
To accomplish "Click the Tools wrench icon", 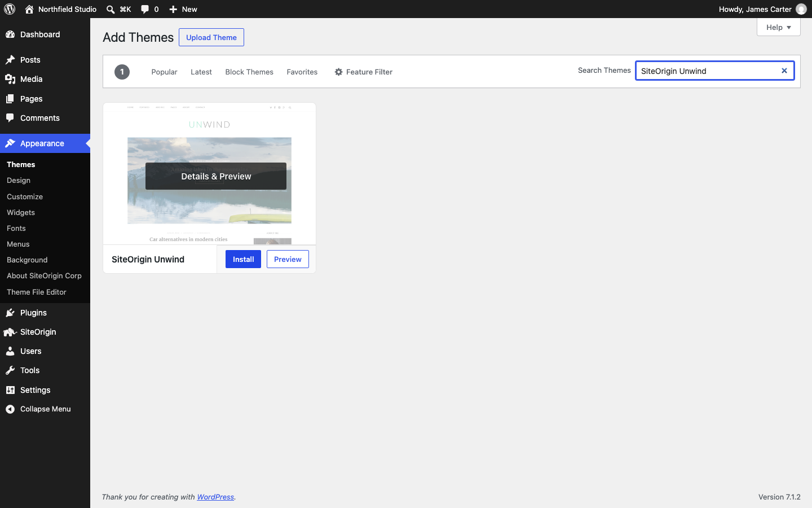I will pos(10,370).
